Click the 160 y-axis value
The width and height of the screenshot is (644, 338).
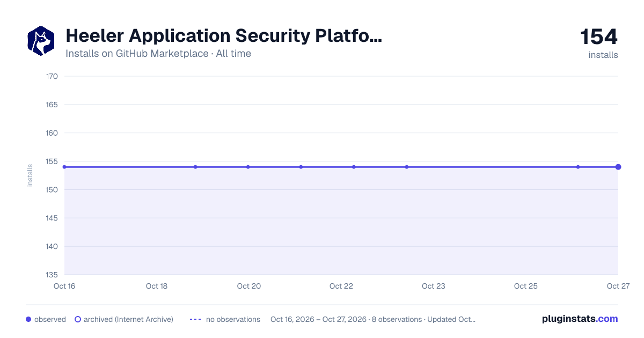tap(52, 133)
